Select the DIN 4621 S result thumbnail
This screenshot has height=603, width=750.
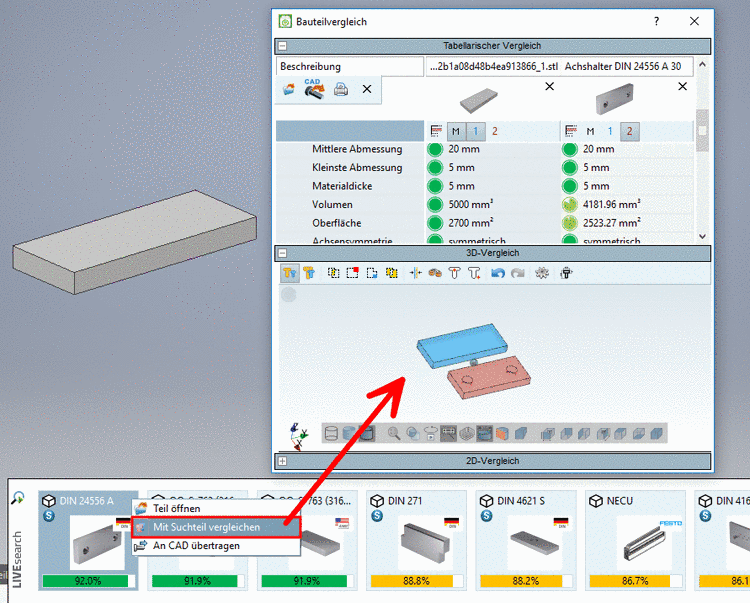click(x=535, y=542)
